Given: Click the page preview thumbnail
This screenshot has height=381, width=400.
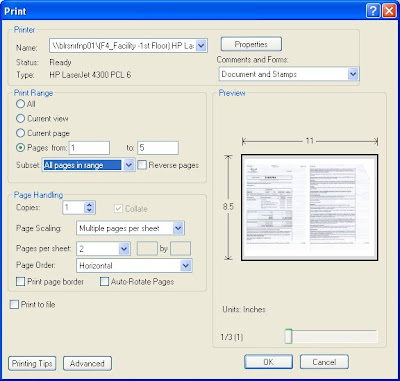Looking at the screenshot, I should point(309,207).
